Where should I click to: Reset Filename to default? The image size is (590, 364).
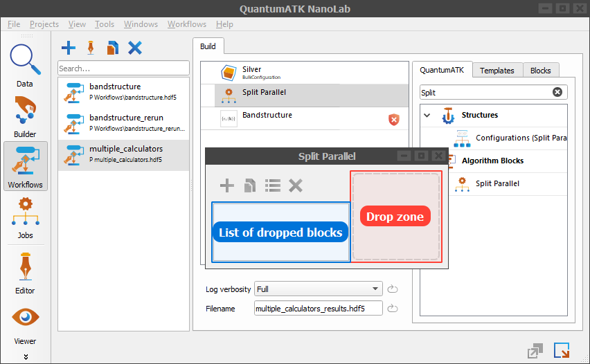393,309
